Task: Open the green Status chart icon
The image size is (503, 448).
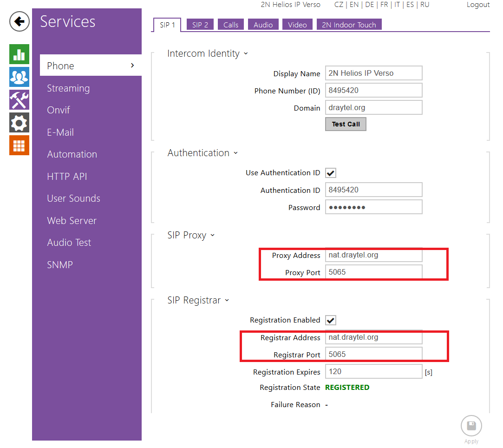Action: (x=19, y=54)
